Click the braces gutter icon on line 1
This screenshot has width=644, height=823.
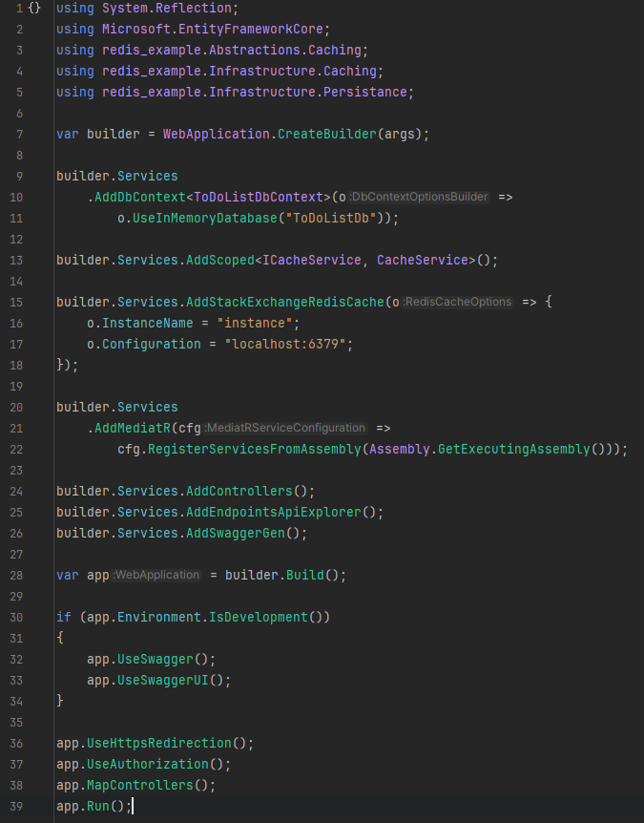pos(34,8)
